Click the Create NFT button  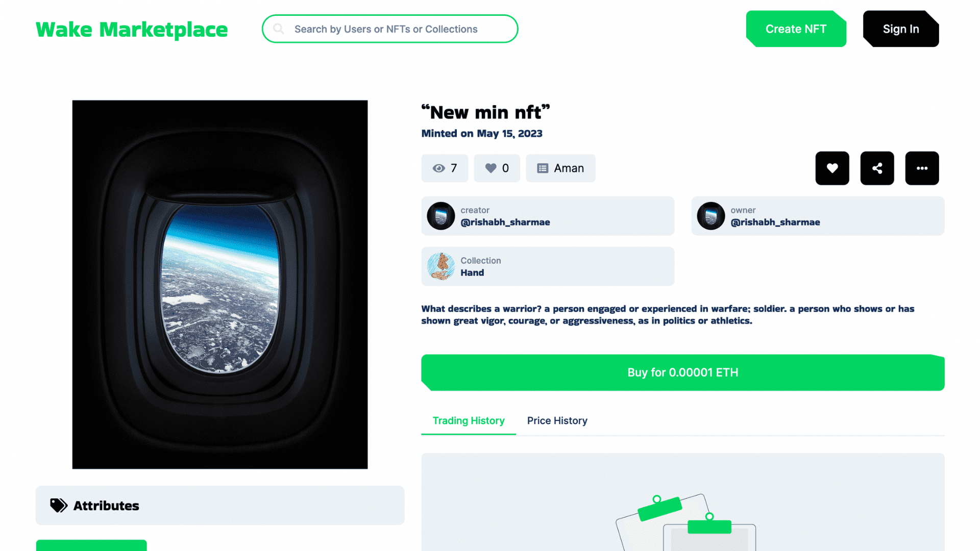point(796,29)
